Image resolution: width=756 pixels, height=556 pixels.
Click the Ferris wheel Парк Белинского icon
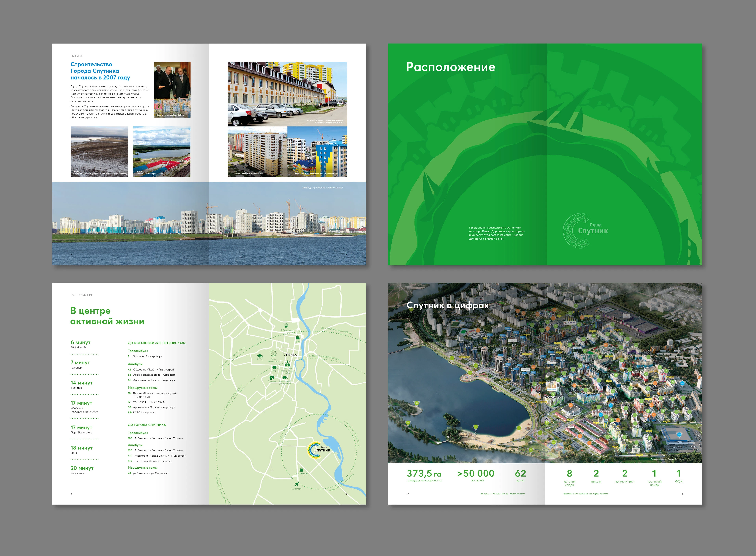click(273, 354)
